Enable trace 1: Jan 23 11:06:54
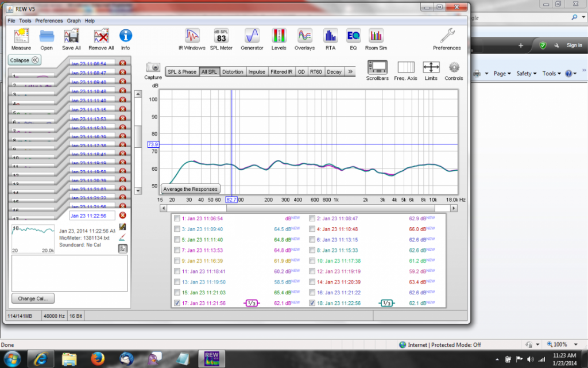This screenshot has height=368, width=588. point(177,218)
